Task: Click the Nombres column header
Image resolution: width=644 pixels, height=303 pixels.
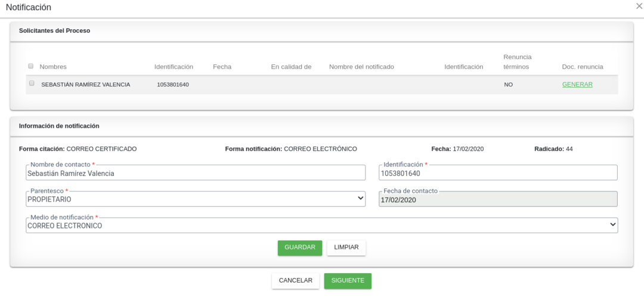Action: tap(53, 67)
